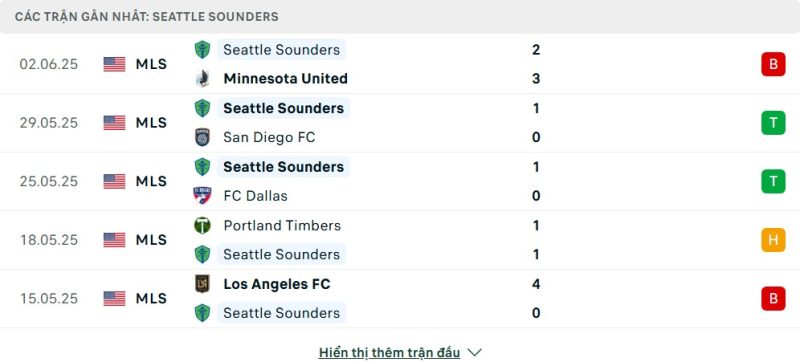The height and width of the screenshot is (362, 800).
Task: Click the Los Angeles FC team crest
Action: click(203, 284)
